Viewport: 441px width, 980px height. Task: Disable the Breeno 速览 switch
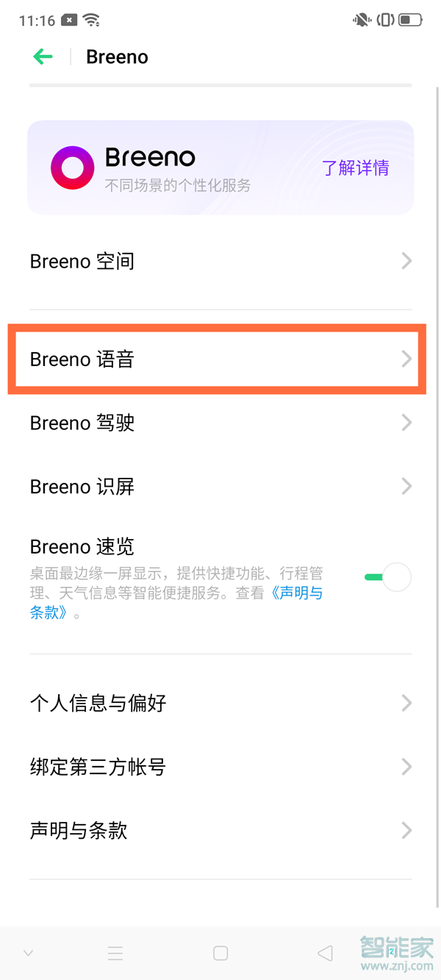click(387, 577)
